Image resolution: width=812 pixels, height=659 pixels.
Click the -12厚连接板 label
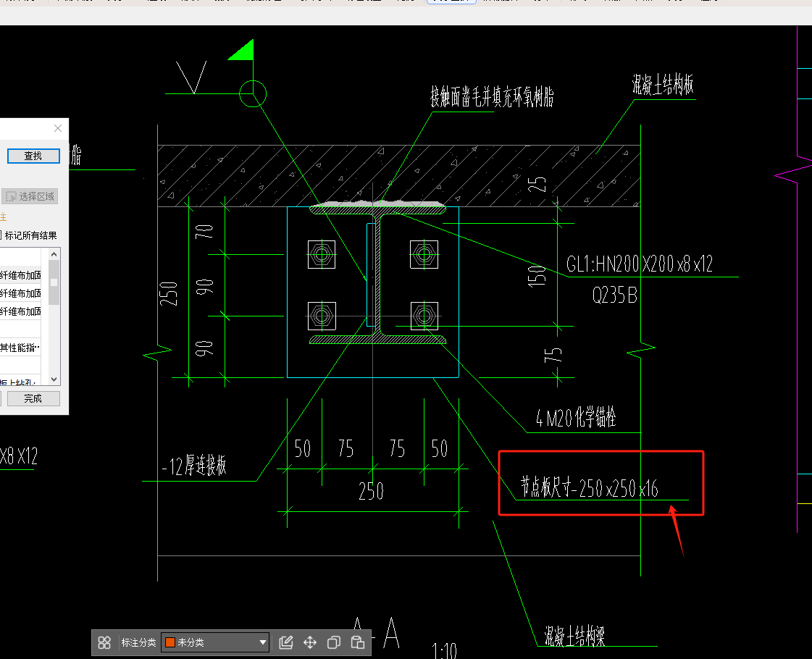(194, 466)
